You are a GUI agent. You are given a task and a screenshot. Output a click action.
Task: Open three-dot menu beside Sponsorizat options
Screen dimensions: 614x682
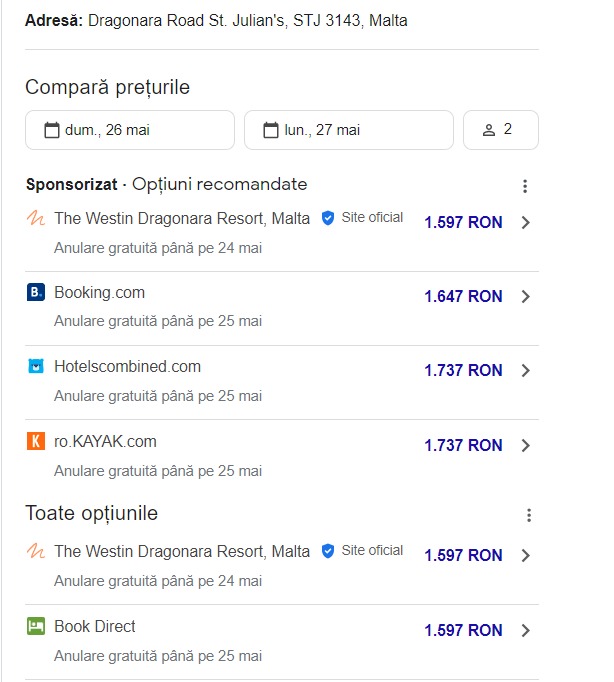pyautogui.click(x=525, y=186)
